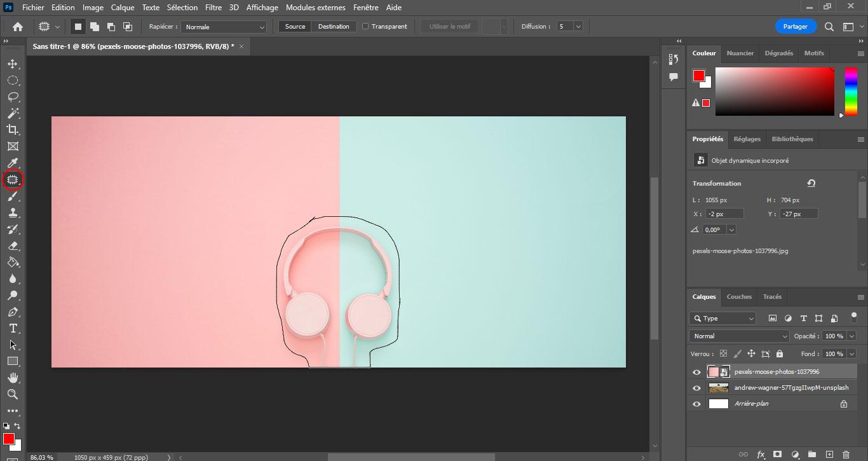868x461 pixels.
Task: Hide the Arrière-plan layer
Action: (x=696, y=404)
